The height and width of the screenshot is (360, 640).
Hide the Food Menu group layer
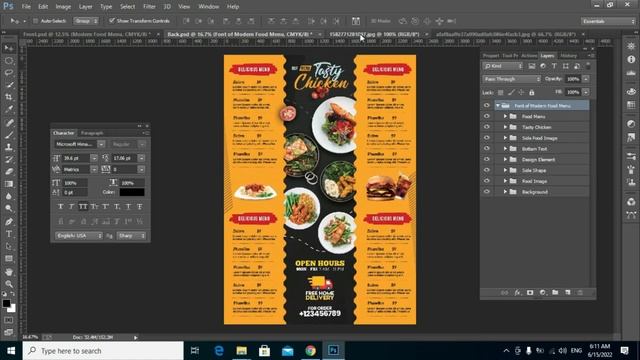(x=486, y=116)
